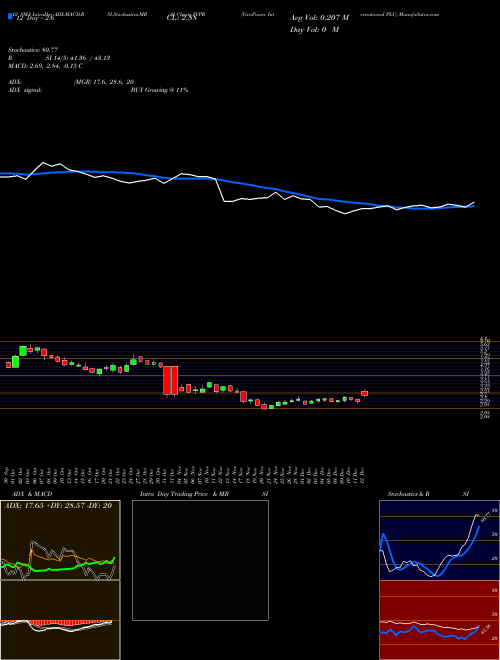Click the empty Intra Day Trading chart panel

[200, 560]
